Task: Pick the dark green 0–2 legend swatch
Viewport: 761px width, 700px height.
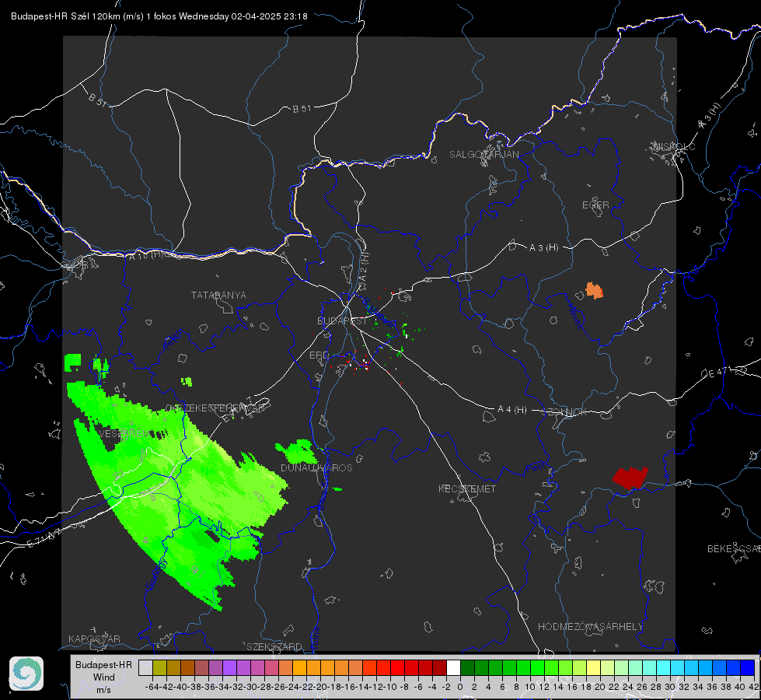Action: coord(467,667)
